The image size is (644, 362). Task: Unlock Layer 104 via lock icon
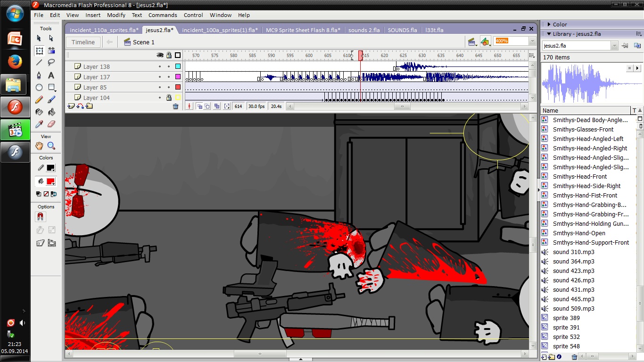point(169,98)
